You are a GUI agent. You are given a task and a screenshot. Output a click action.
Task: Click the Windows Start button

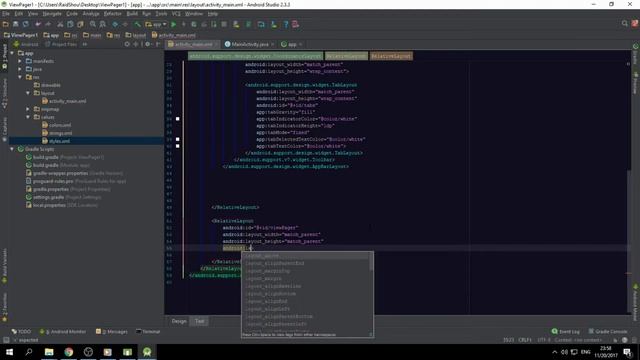coord(9,352)
